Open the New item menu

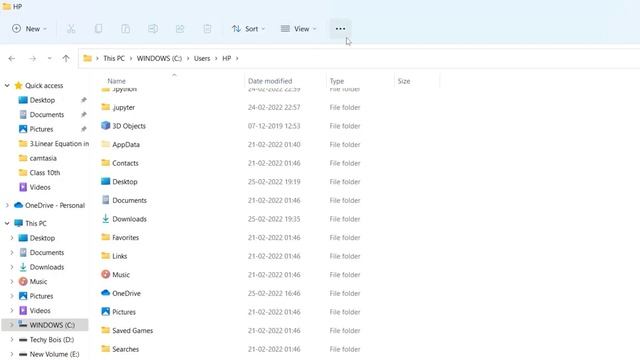(29, 29)
